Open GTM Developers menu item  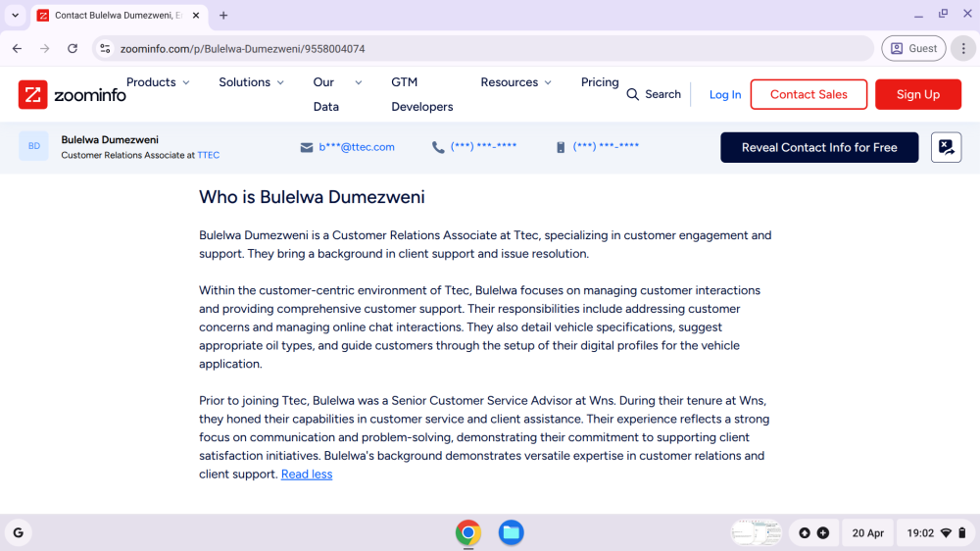click(421, 94)
